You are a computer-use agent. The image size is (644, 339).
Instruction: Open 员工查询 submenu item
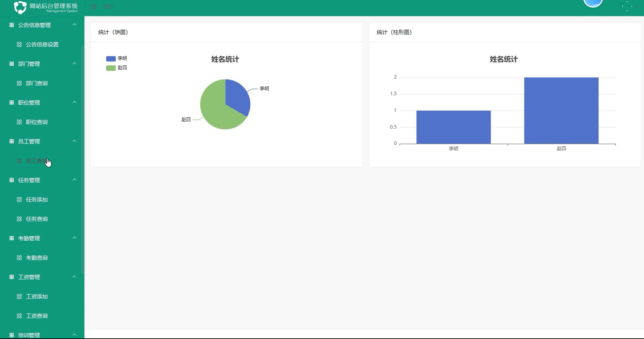click(x=37, y=161)
